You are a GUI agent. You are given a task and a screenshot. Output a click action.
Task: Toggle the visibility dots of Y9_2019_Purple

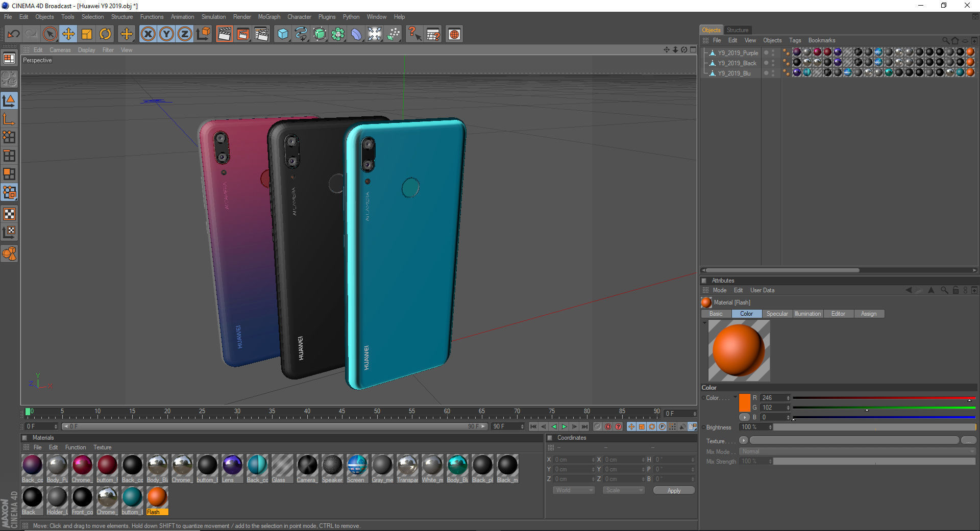pos(773,53)
